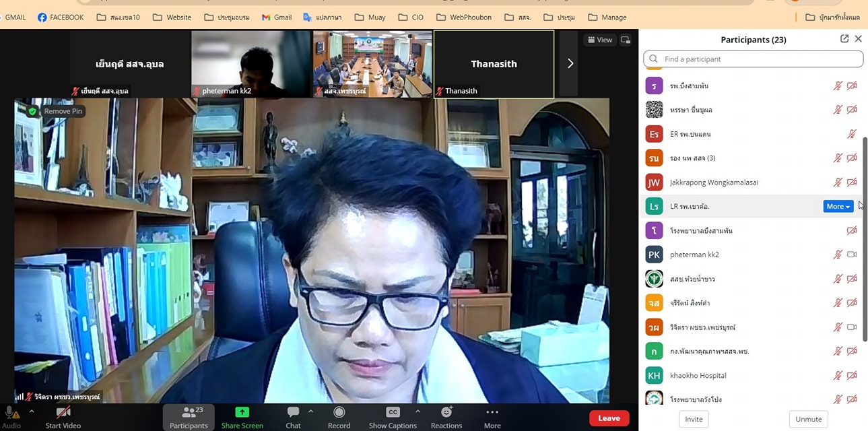Expand the Show Captions caret
The height and width of the screenshot is (431, 868).
[x=418, y=411]
